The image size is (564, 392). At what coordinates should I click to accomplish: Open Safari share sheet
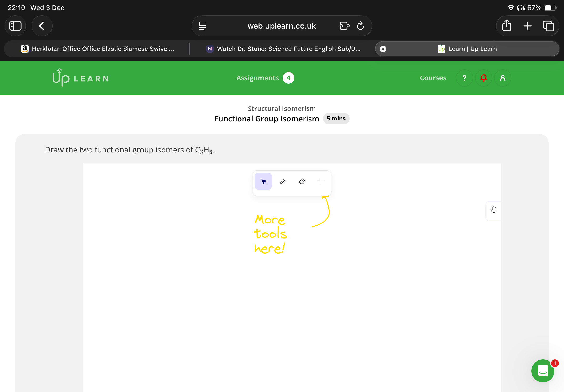506,26
